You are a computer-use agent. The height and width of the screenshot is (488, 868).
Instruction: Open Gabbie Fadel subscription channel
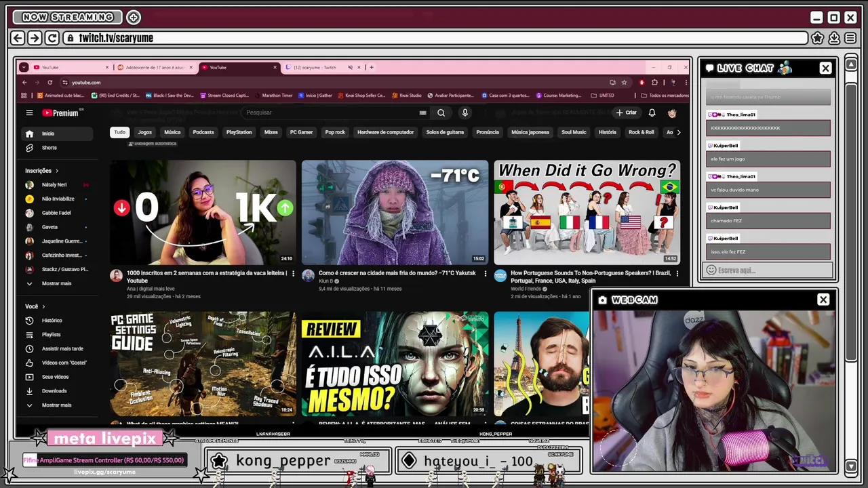point(56,213)
